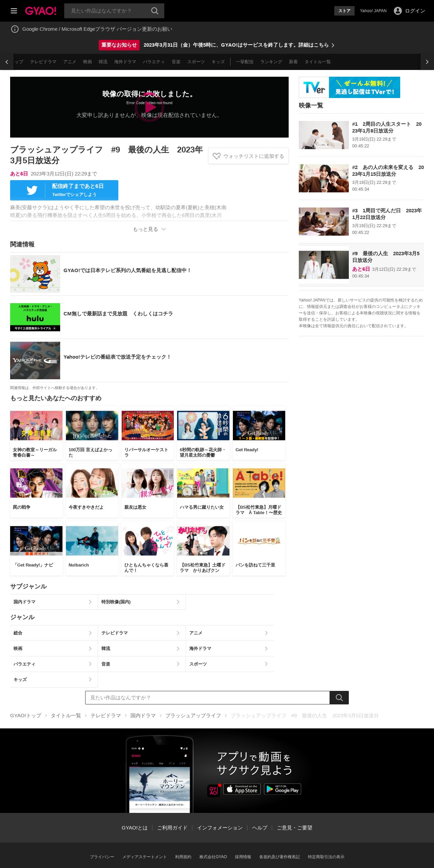The width and height of the screenshot is (434, 868).
Task: Select タイトル一覧 in top navigation
Action: click(x=318, y=62)
